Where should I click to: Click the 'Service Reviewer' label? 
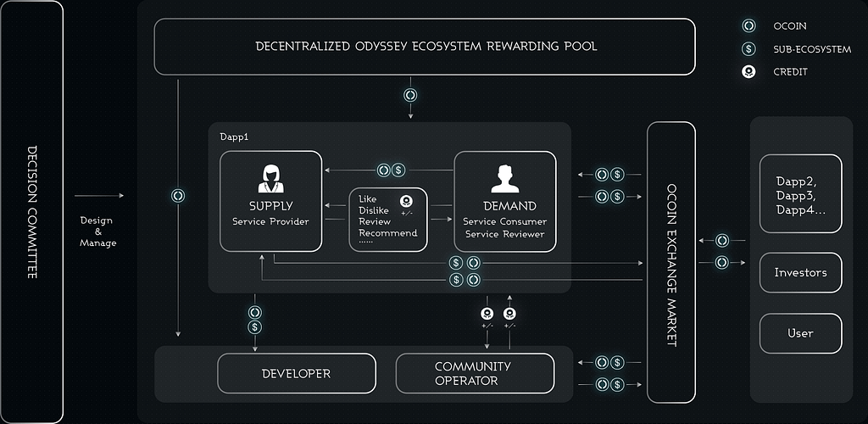pos(505,234)
